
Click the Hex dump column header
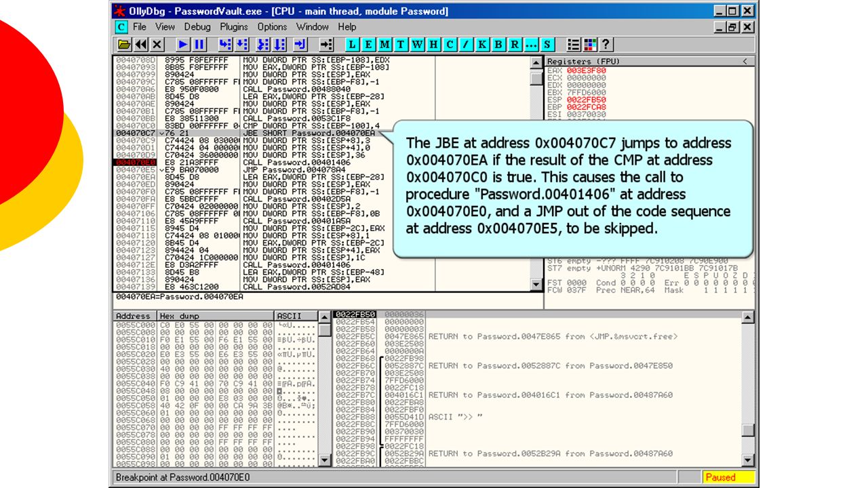coord(216,316)
